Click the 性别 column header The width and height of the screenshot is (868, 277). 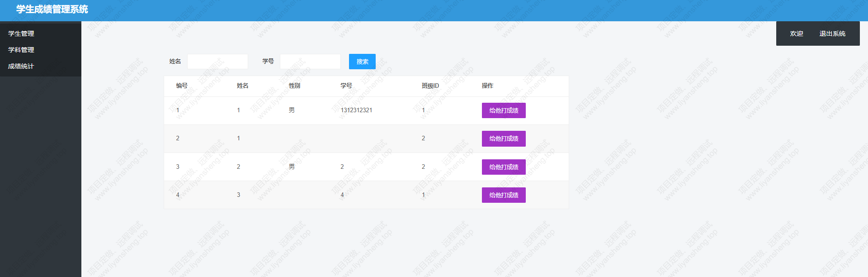point(294,86)
